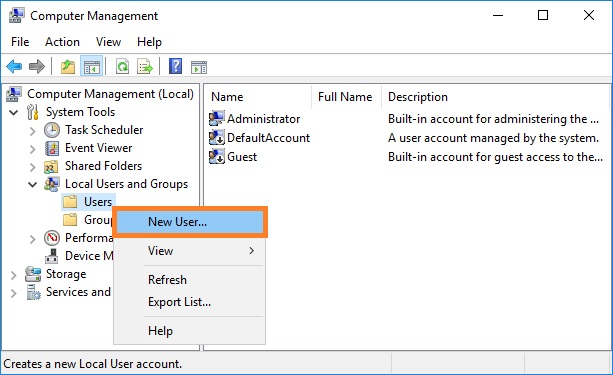613x375 pixels.
Task: Click 'Built-in account for guest access' description
Action: click(495, 157)
